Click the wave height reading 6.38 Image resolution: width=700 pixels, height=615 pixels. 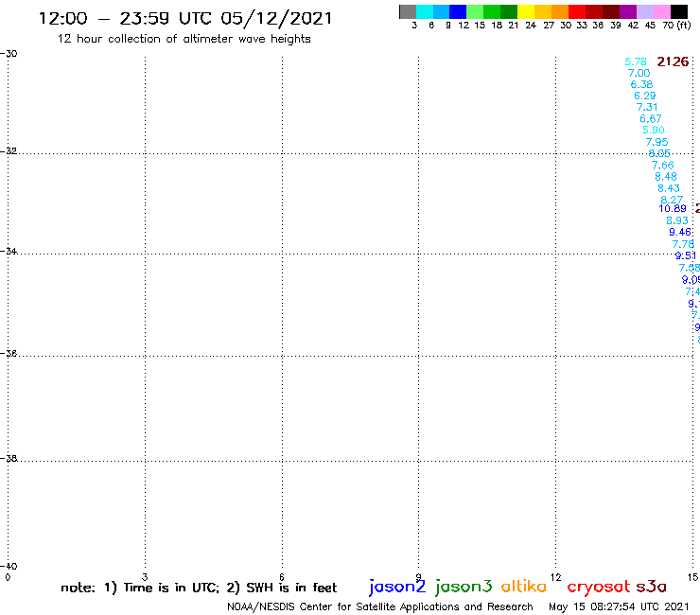pyautogui.click(x=641, y=84)
